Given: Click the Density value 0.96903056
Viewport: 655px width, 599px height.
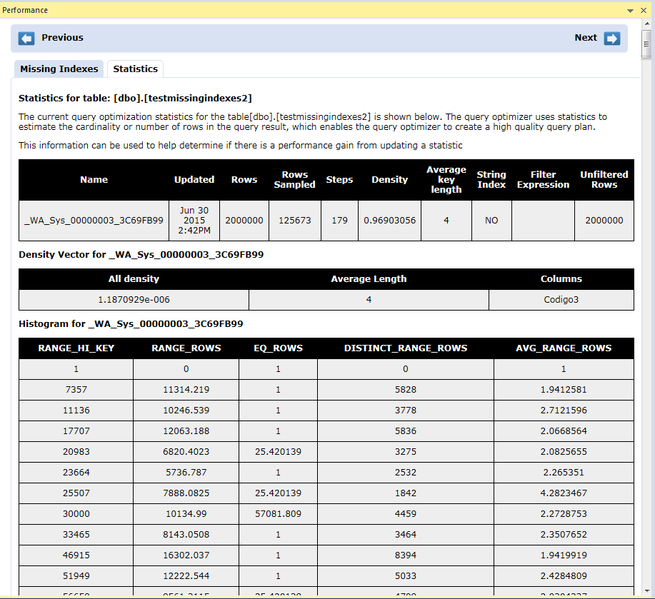Looking at the screenshot, I should click(x=390, y=221).
